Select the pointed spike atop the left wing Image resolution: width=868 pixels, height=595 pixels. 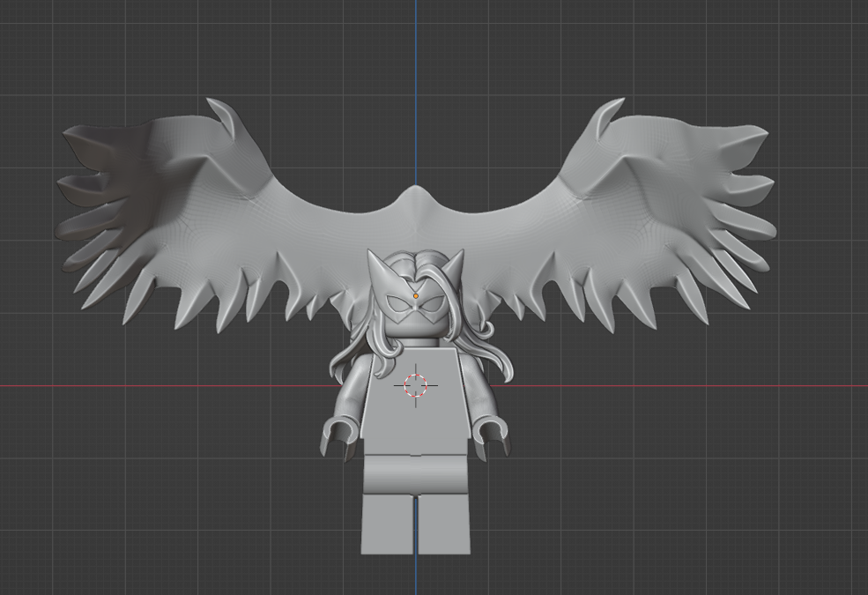pos(225,117)
